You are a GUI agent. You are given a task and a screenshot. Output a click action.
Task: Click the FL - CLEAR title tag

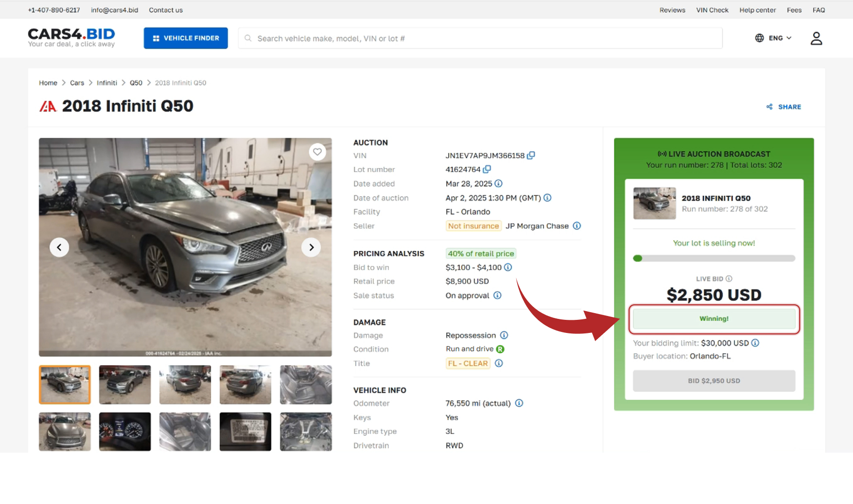tap(468, 363)
